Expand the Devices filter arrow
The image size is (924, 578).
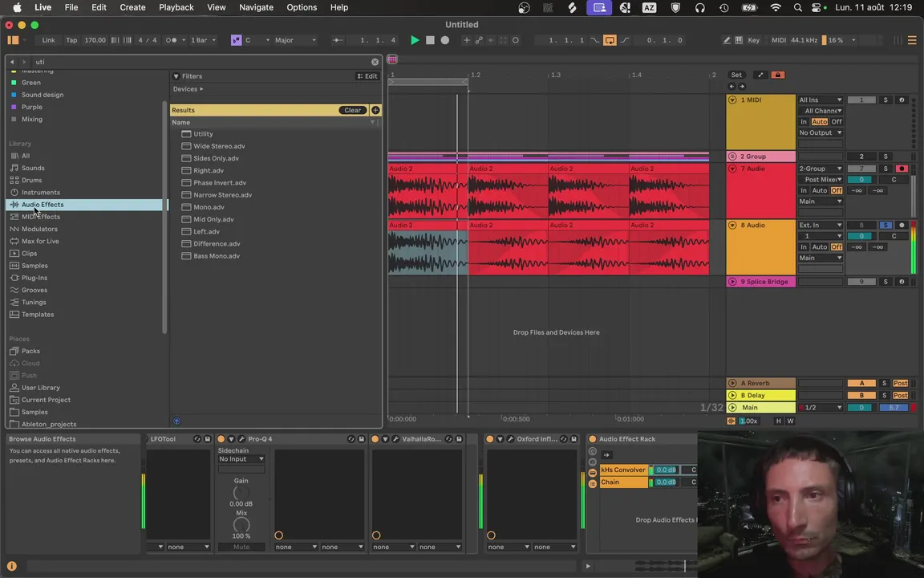[201, 89]
